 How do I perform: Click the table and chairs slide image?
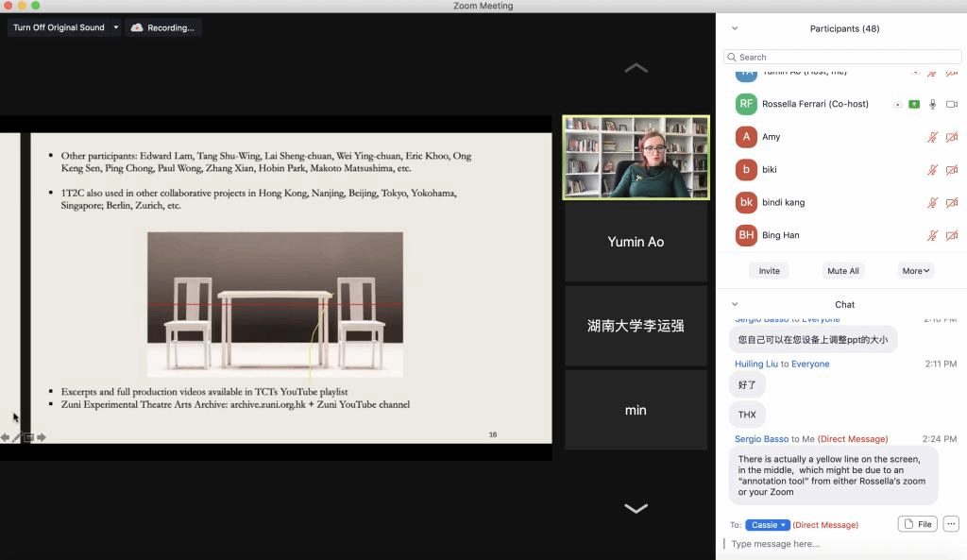(x=275, y=305)
